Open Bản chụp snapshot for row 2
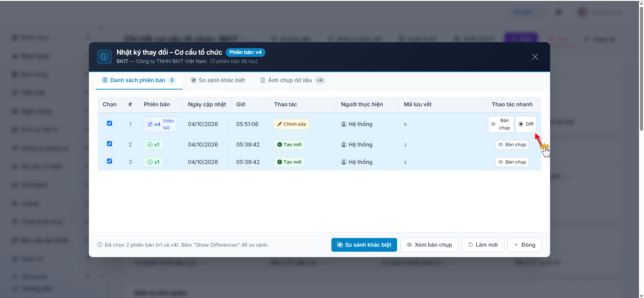644x298 pixels. click(x=512, y=145)
